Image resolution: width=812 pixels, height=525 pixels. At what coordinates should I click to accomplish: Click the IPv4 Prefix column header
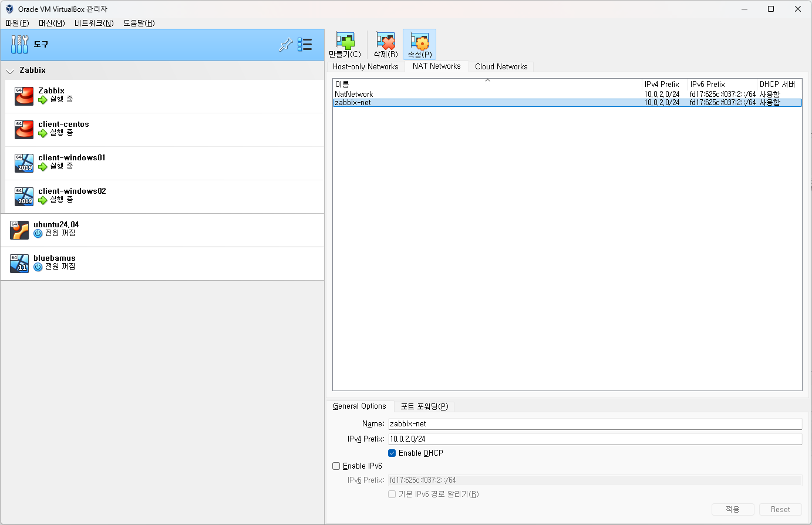pos(665,84)
